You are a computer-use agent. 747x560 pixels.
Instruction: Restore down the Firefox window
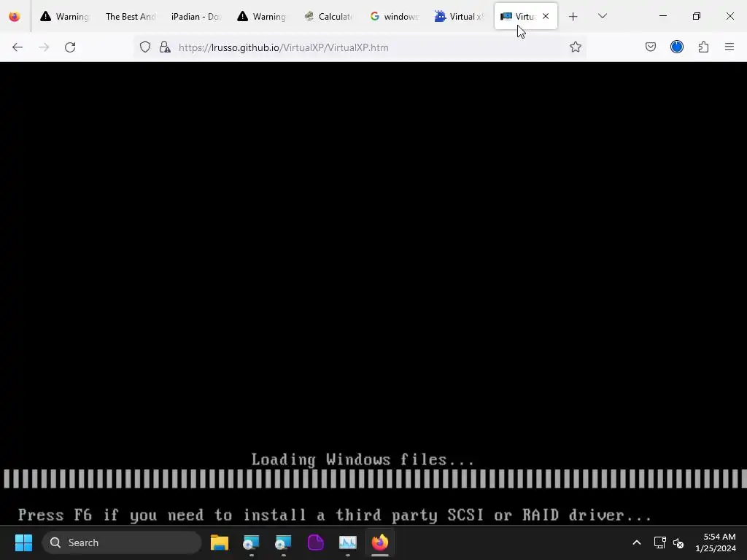pyautogui.click(x=697, y=16)
